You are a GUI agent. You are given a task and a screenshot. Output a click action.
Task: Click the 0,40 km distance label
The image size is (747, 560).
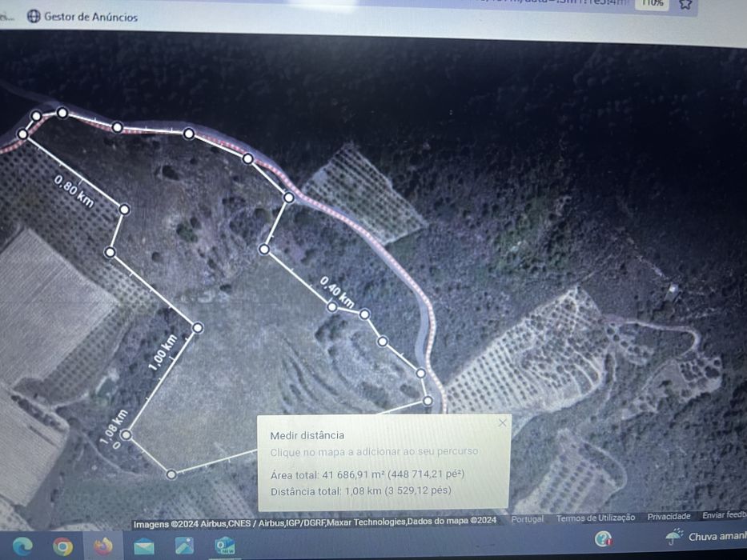337,292
